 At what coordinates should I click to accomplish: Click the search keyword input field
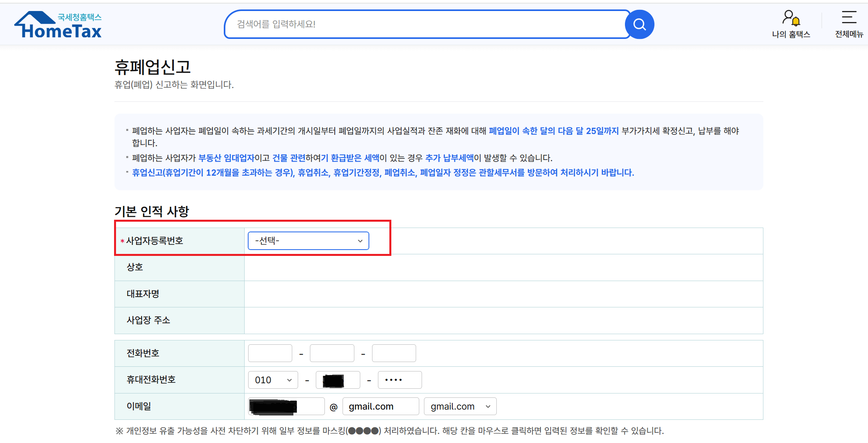coord(425,24)
